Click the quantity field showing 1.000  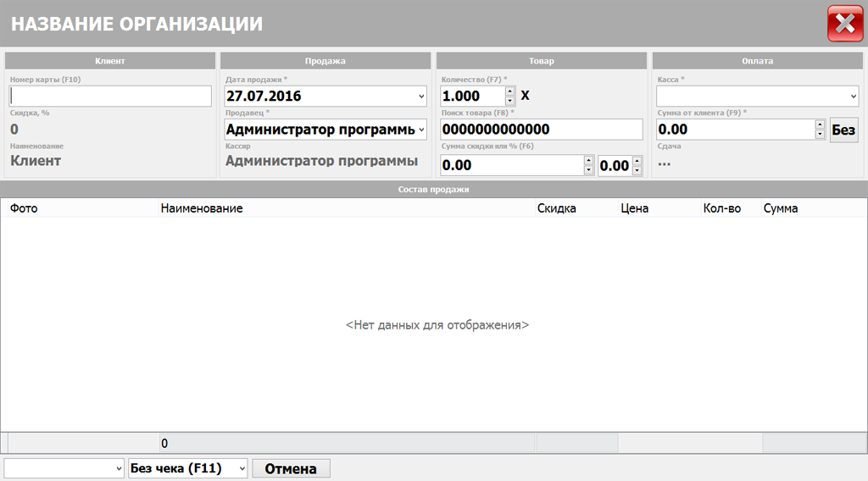473,97
